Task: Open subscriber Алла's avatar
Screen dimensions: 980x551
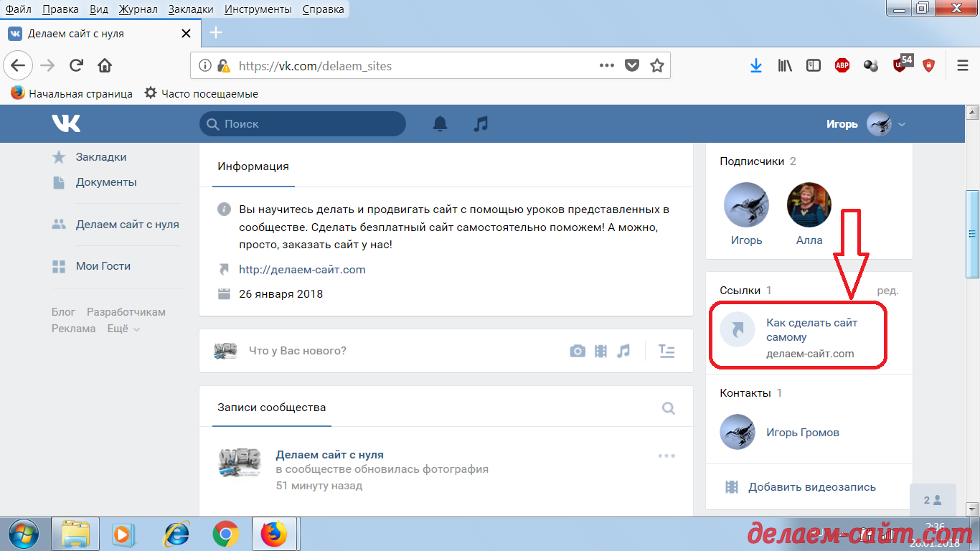Action: (x=809, y=204)
